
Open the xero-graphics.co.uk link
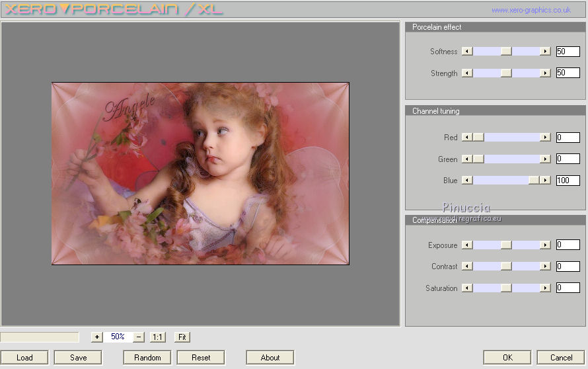tap(531, 10)
